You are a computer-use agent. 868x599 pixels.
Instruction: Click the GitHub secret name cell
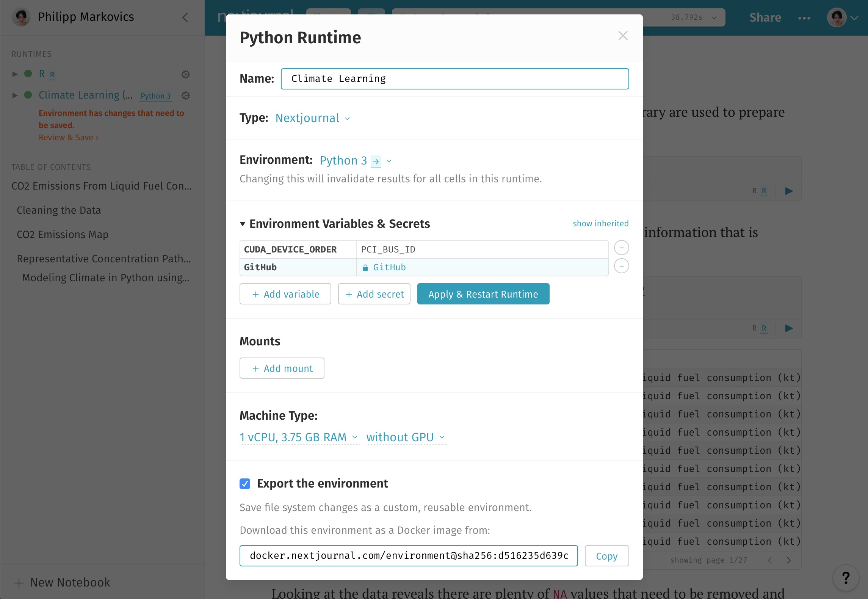298,268
